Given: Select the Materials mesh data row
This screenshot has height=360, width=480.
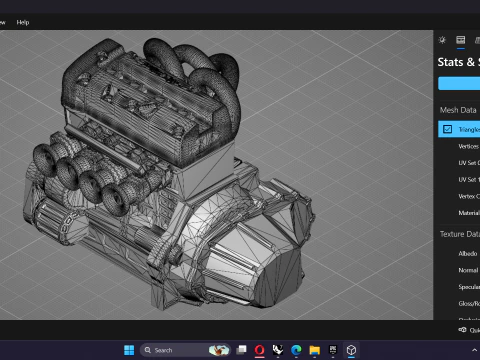Looking at the screenshot, I should pos(469,213).
